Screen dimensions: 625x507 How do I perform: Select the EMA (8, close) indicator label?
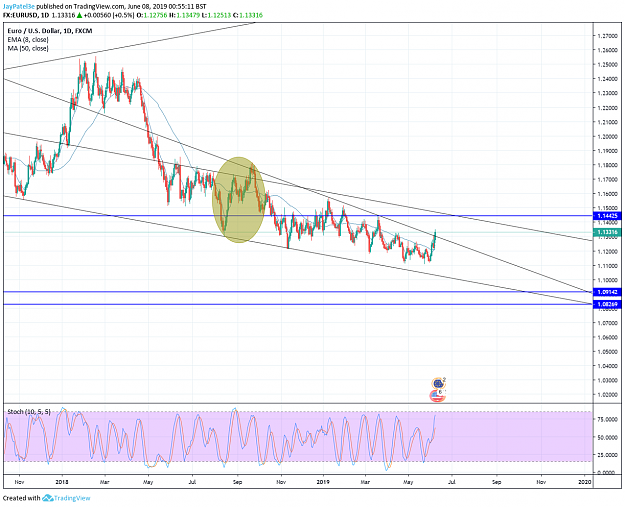(28, 39)
